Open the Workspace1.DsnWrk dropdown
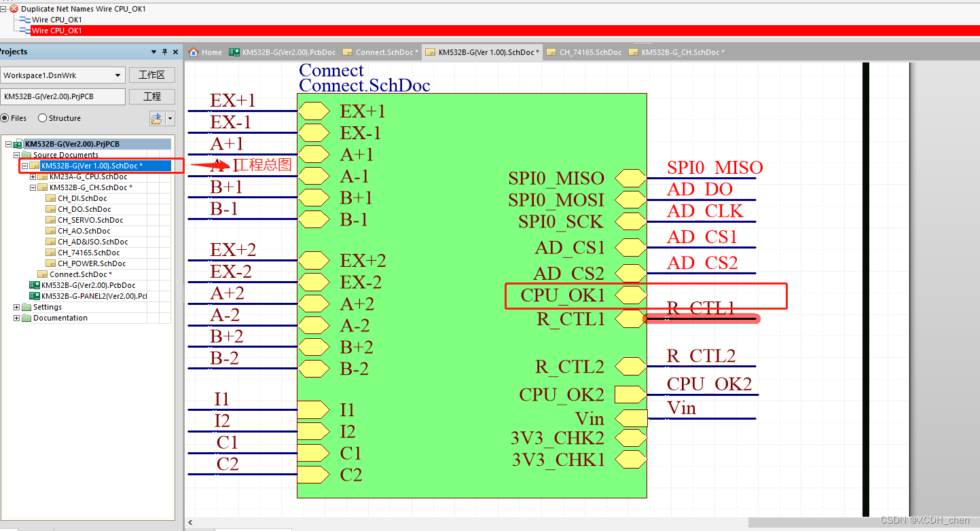Image resolution: width=980 pixels, height=531 pixels. pos(116,75)
